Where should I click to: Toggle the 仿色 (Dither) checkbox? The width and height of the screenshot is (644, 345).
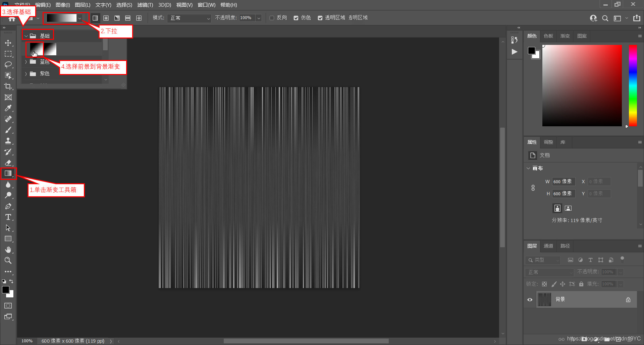tap(296, 18)
